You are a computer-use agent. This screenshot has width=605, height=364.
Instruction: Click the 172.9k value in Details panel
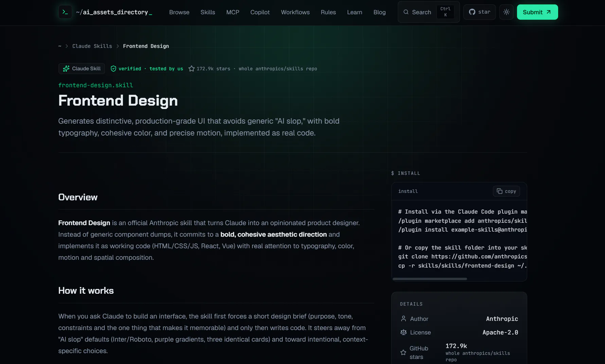[456, 346]
